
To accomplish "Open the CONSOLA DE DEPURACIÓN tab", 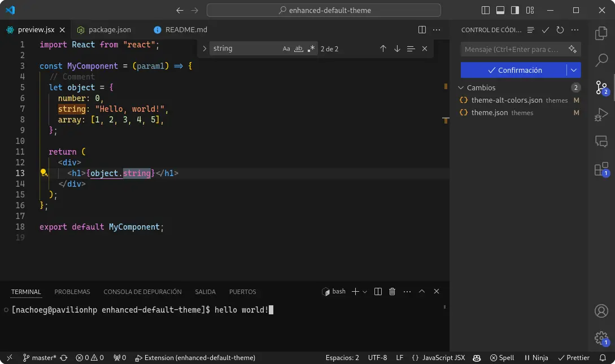I will click(x=142, y=292).
